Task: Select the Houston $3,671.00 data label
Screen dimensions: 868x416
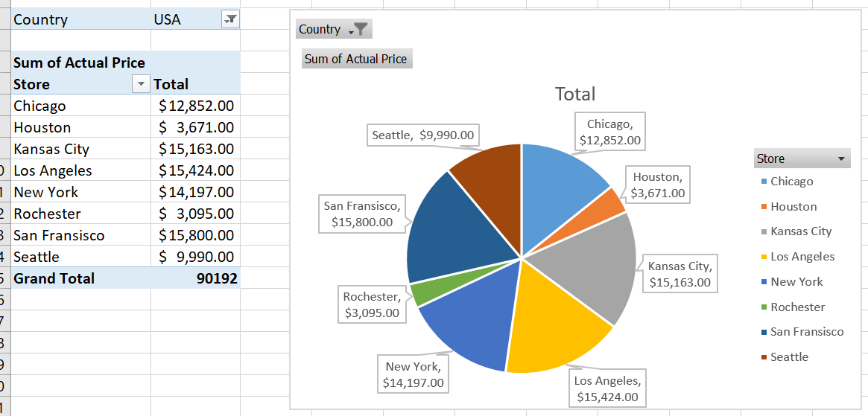Action: click(x=657, y=185)
